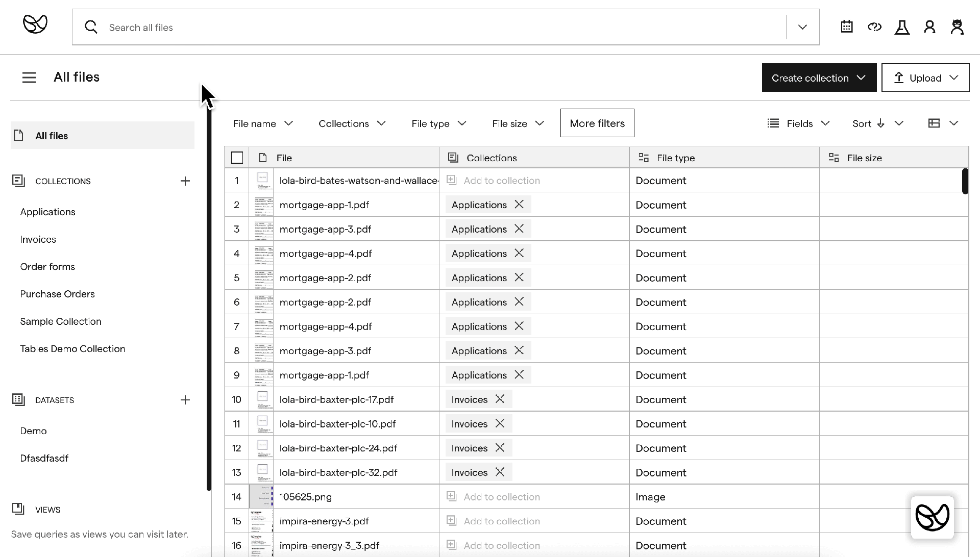The width and height of the screenshot is (980, 557).
Task: Add a new collection with the plus icon
Action: pos(185,181)
